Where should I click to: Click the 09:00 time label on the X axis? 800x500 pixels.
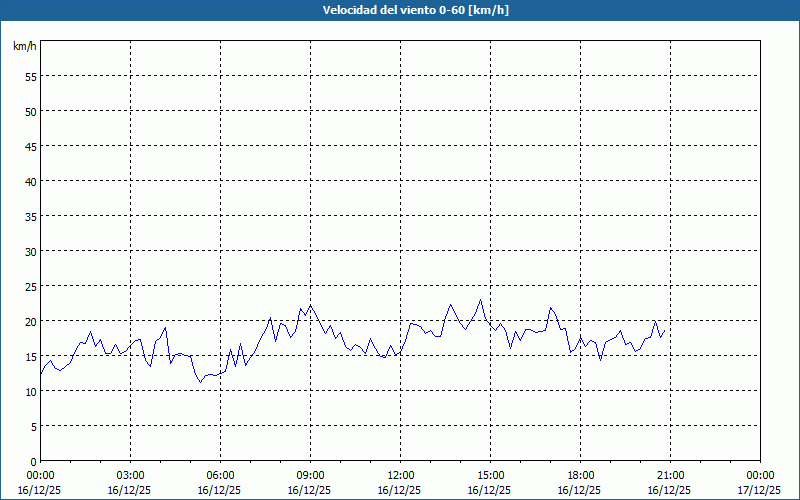click(x=310, y=475)
